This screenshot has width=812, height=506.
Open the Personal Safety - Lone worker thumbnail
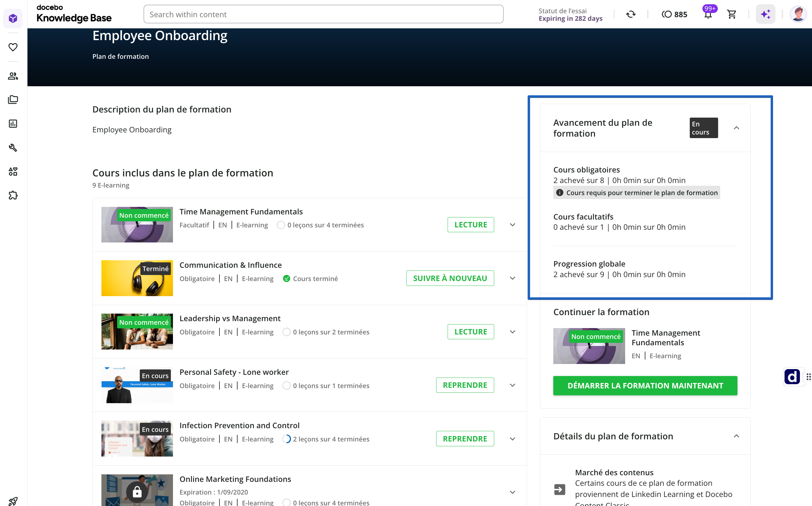[x=137, y=385]
